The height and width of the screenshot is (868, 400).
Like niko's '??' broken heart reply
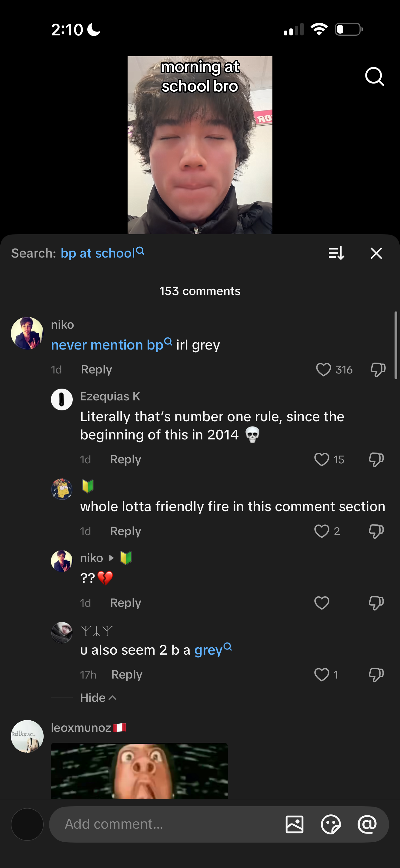[x=322, y=603]
